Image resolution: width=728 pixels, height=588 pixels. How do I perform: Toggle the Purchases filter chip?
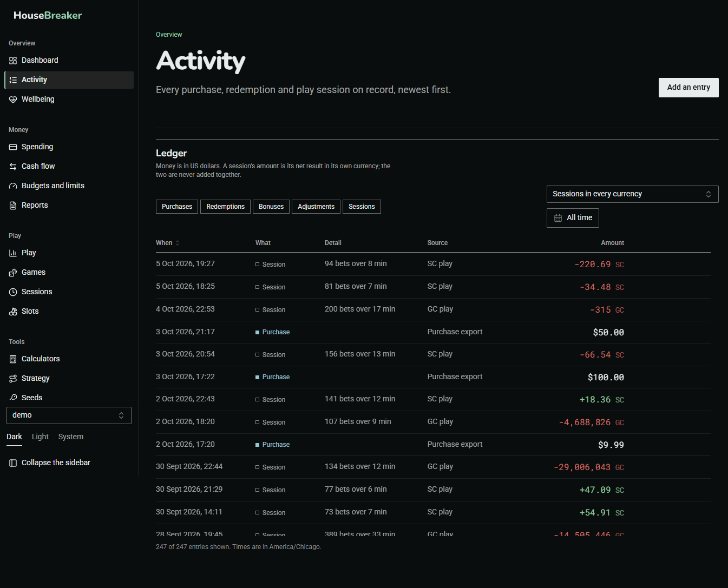[177, 207]
